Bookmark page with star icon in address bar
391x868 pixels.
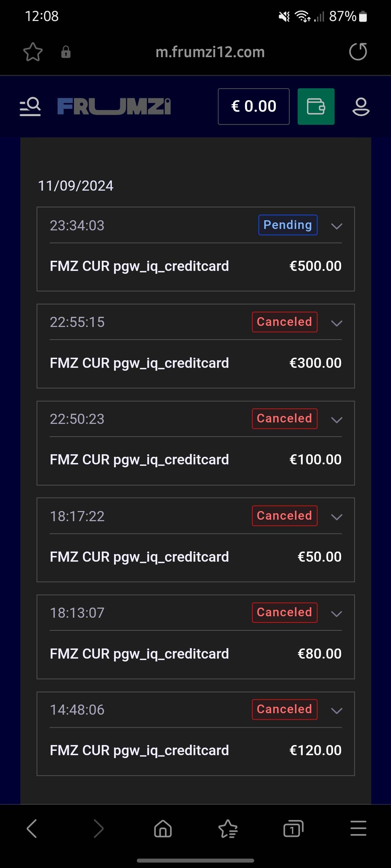(33, 52)
